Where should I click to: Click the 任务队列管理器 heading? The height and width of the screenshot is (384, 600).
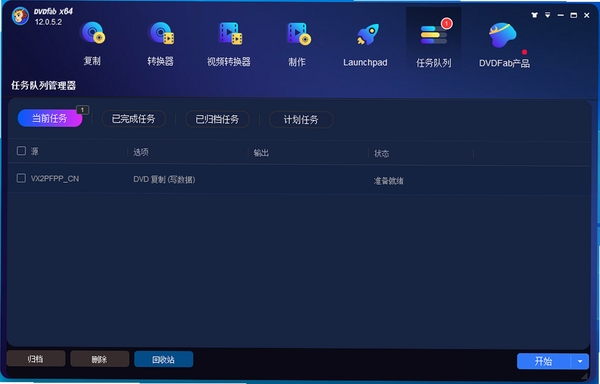coord(44,85)
